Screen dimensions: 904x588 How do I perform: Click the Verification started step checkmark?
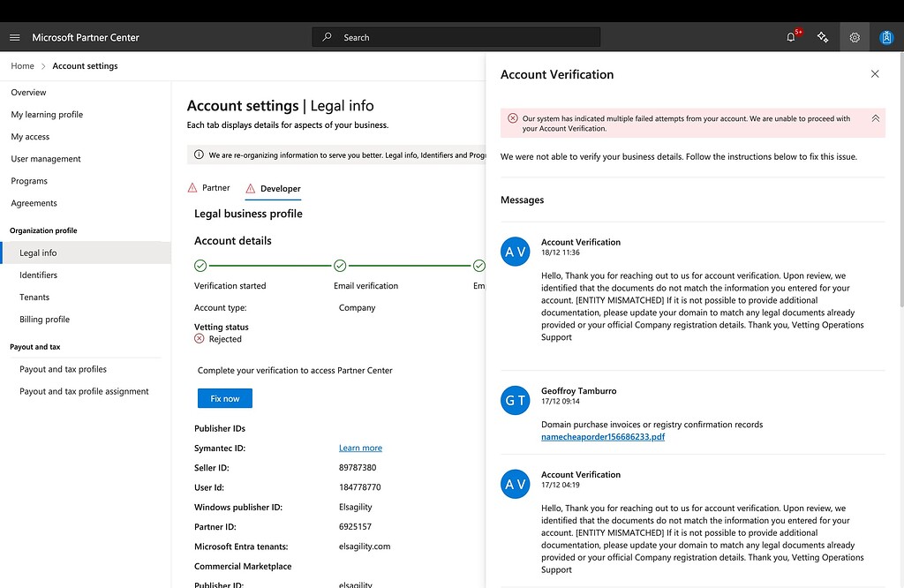(x=200, y=266)
